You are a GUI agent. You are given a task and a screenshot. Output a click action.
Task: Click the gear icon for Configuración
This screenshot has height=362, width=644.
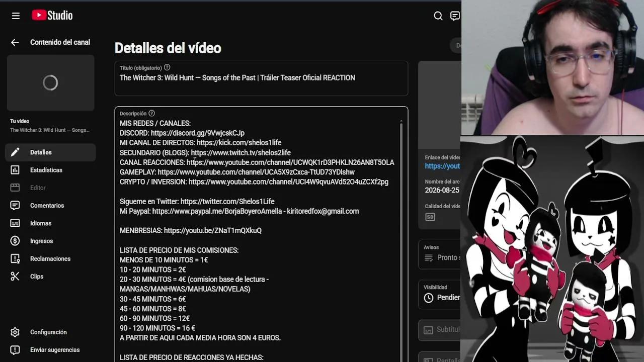click(15, 332)
